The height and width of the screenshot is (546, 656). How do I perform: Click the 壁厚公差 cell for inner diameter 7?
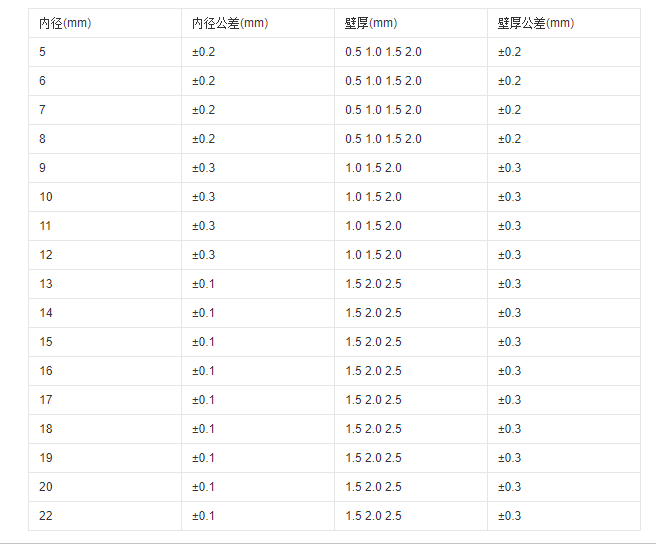point(509,110)
